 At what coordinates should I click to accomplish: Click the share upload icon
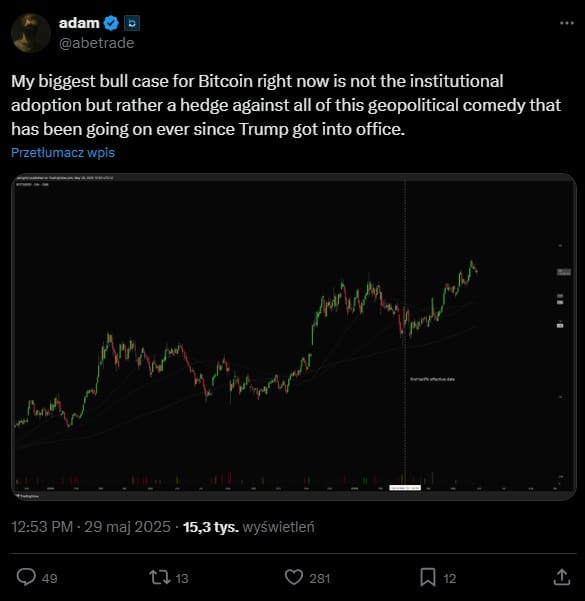(x=562, y=577)
